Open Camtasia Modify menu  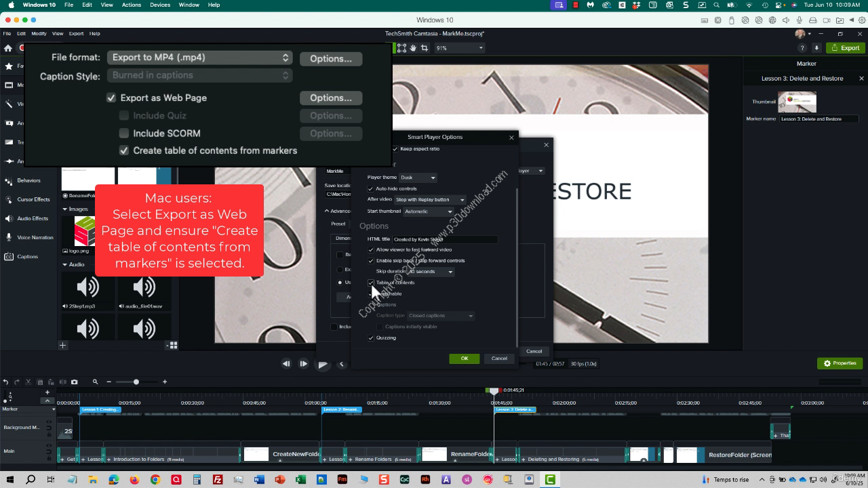(x=39, y=33)
